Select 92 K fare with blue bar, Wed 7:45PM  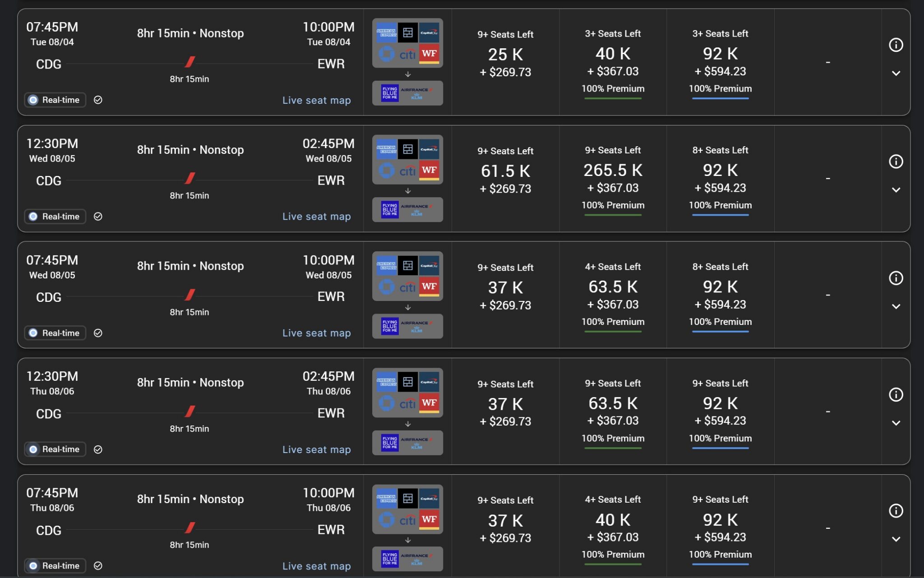tap(720, 287)
